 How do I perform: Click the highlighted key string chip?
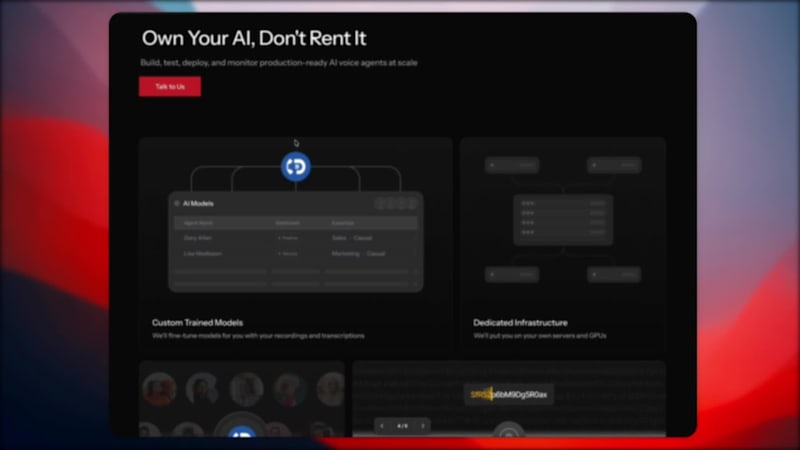509,394
